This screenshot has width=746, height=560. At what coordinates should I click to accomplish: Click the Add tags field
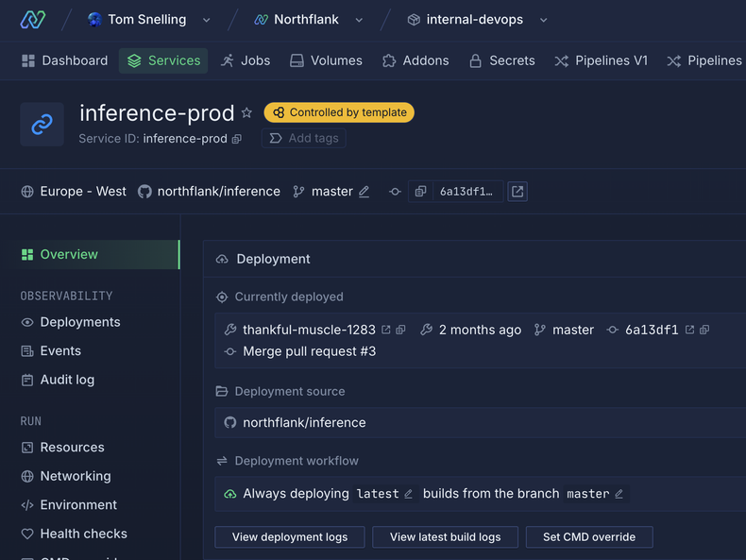click(x=304, y=138)
